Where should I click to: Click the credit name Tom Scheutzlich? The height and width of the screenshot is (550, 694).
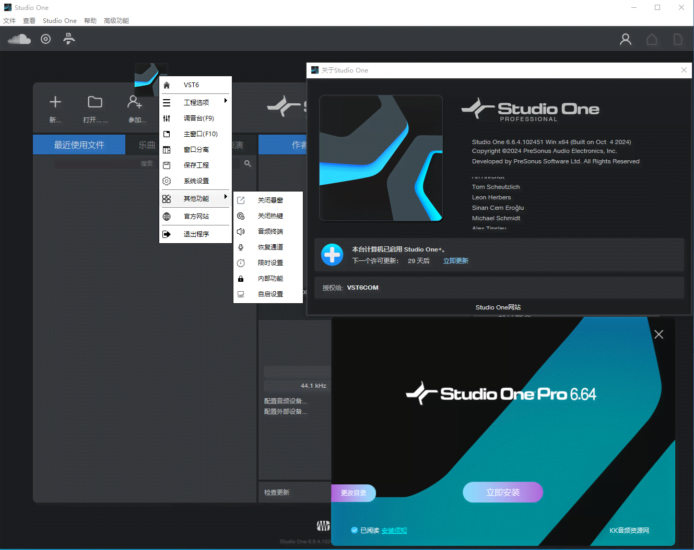pos(496,187)
